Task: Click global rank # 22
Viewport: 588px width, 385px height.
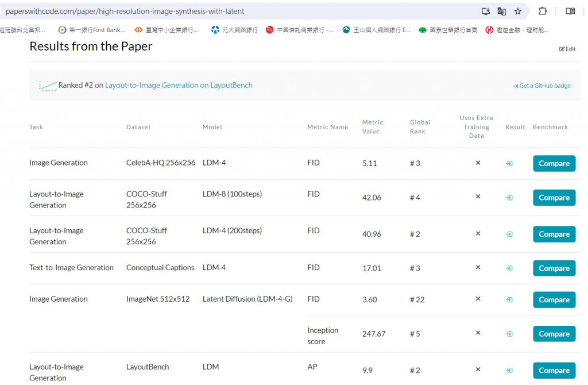Action: coord(417,300)
